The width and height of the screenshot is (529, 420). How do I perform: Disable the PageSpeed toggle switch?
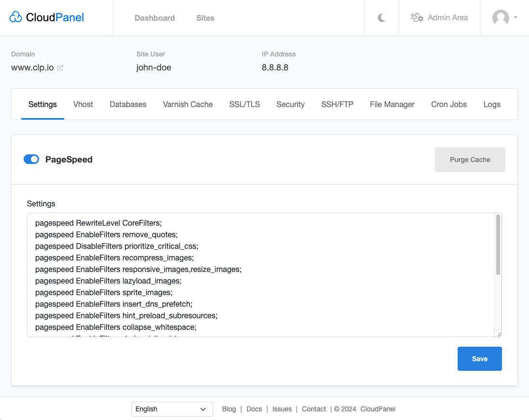tap(31, 160)
